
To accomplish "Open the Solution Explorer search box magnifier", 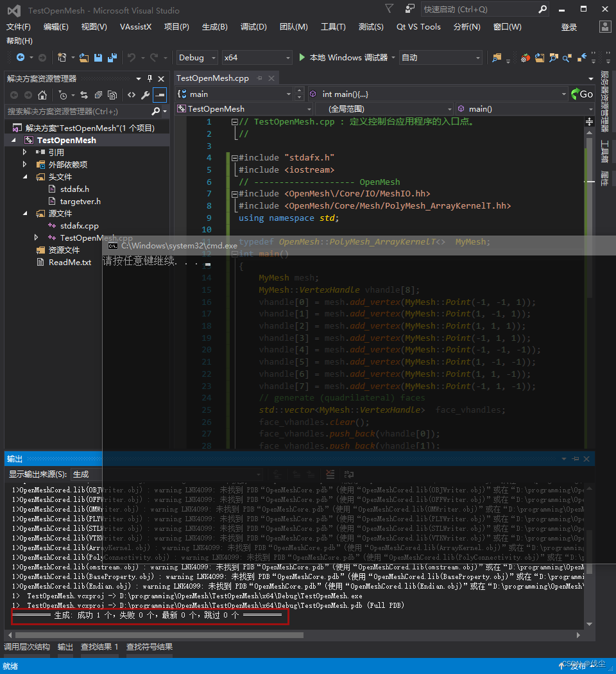I will (x=157, y=110).
